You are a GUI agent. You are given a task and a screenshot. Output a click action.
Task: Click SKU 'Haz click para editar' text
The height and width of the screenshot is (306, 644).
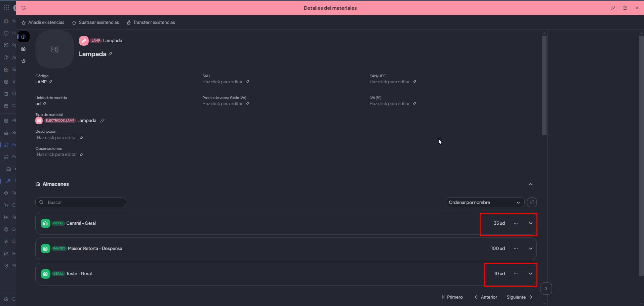tap(223, 82)
